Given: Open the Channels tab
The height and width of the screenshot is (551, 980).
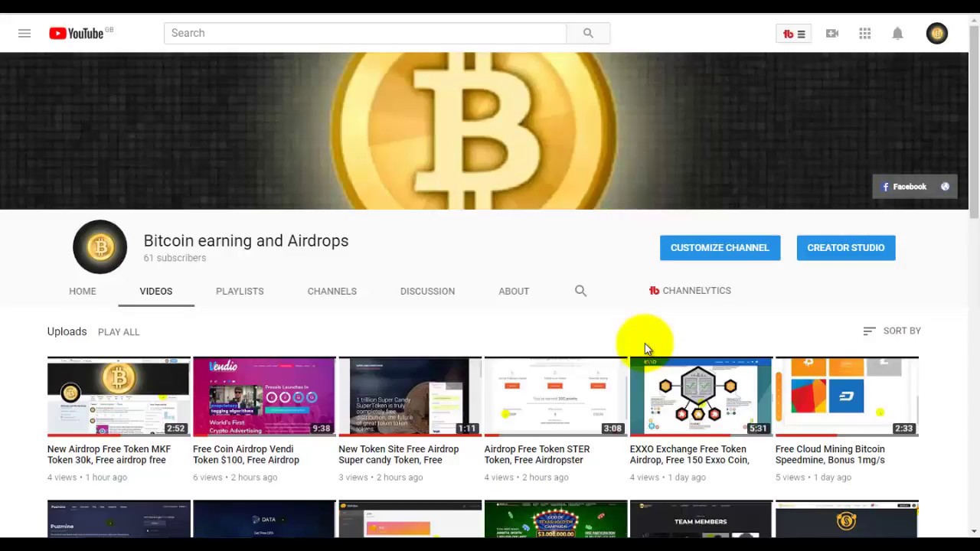Looking at the screenshot, I should (x=332, y=291).
